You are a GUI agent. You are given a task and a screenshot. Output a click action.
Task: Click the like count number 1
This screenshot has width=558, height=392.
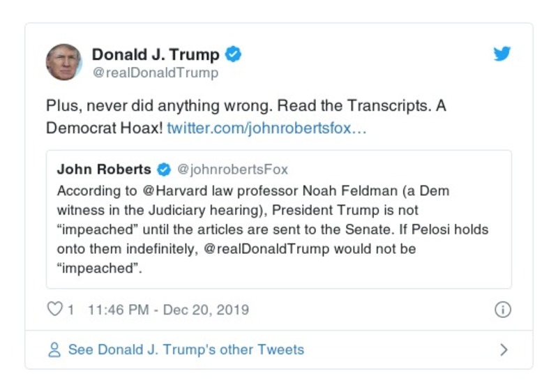point(70,310)
